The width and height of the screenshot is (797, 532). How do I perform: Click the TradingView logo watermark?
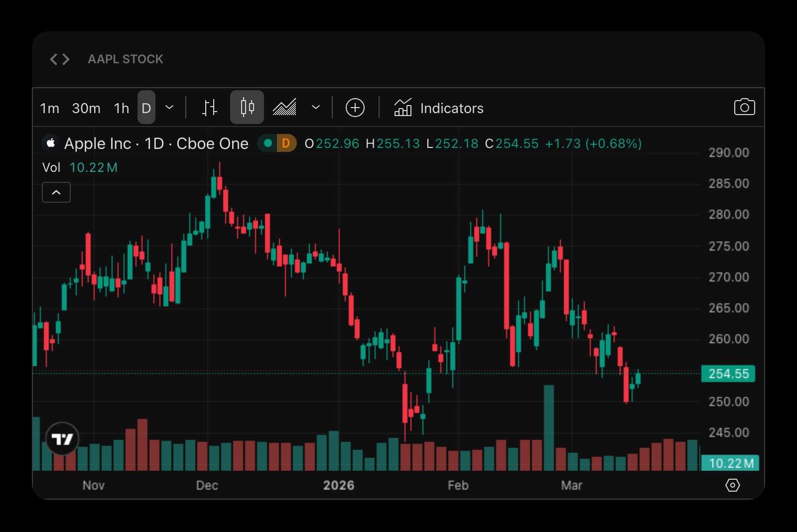point(62,439)
